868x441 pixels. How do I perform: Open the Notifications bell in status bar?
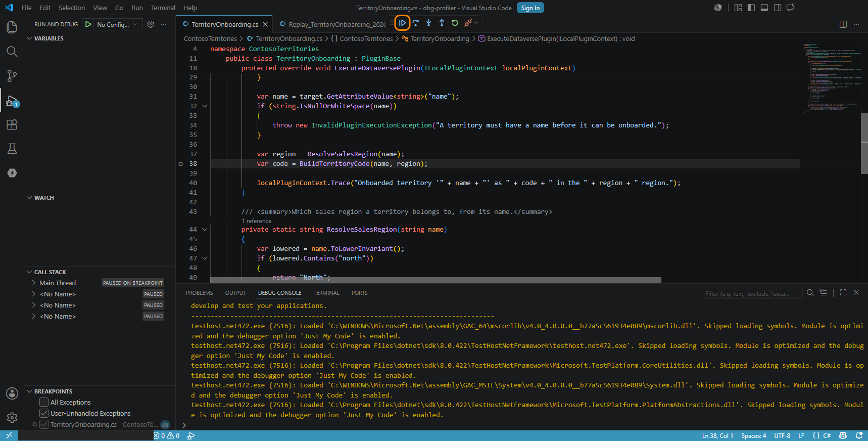click(859, 435)
